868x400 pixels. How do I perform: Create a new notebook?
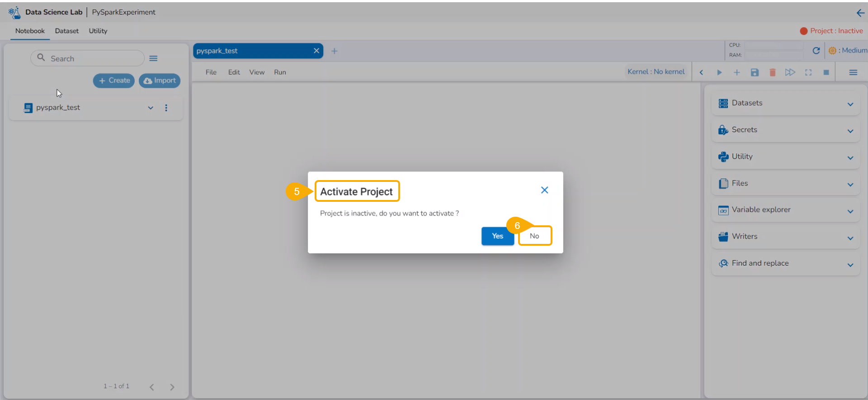tap(114, 81)
